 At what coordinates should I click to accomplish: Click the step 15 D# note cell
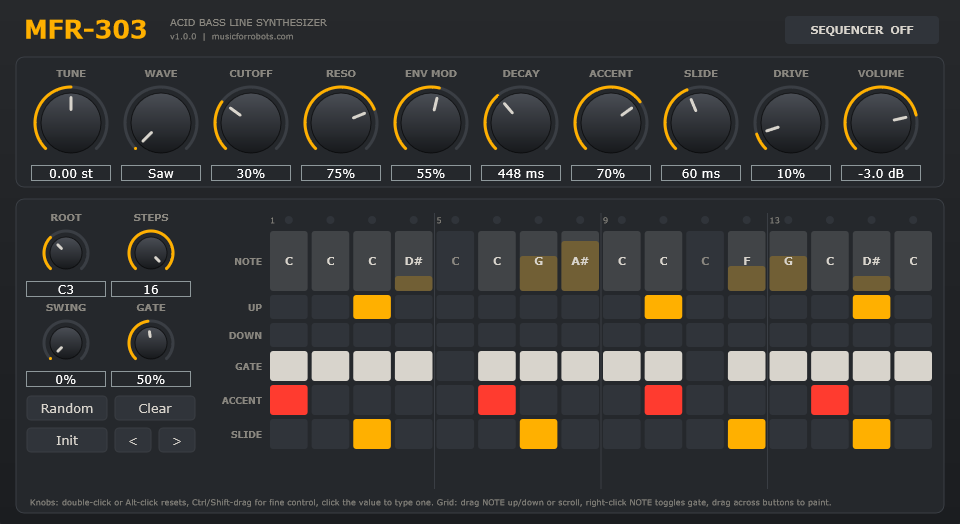(x=872, y=261)
